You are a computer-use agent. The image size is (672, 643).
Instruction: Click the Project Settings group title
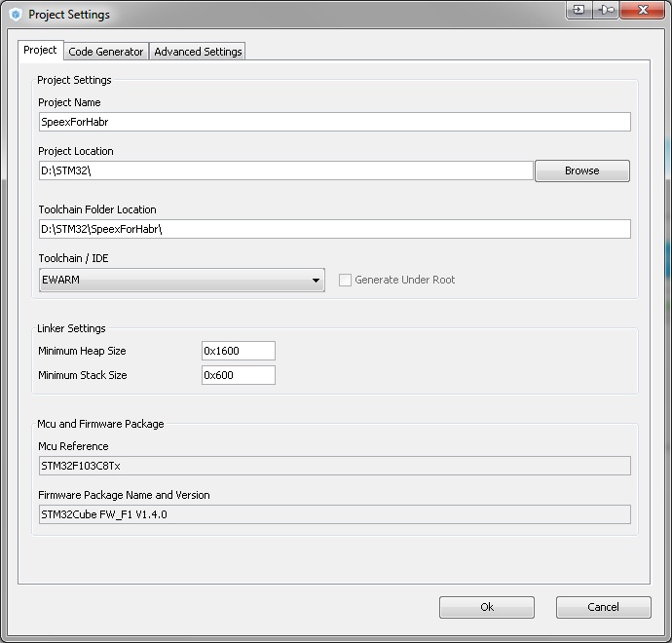point(74,80)
